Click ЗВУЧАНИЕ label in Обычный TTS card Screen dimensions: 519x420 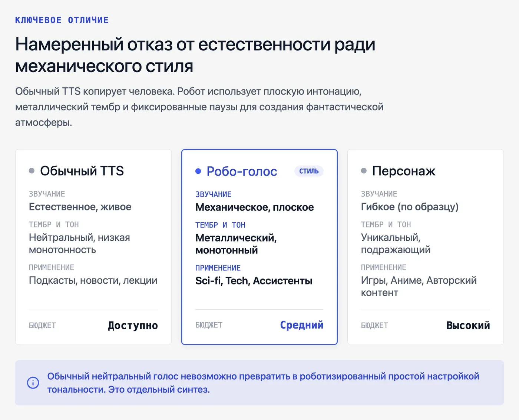[x=47, y=194]
